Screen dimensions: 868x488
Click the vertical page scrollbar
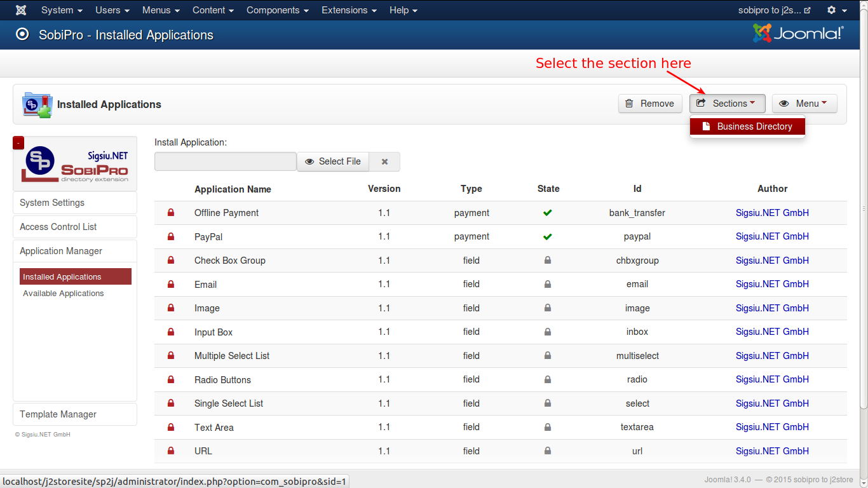tap(864, 208)
